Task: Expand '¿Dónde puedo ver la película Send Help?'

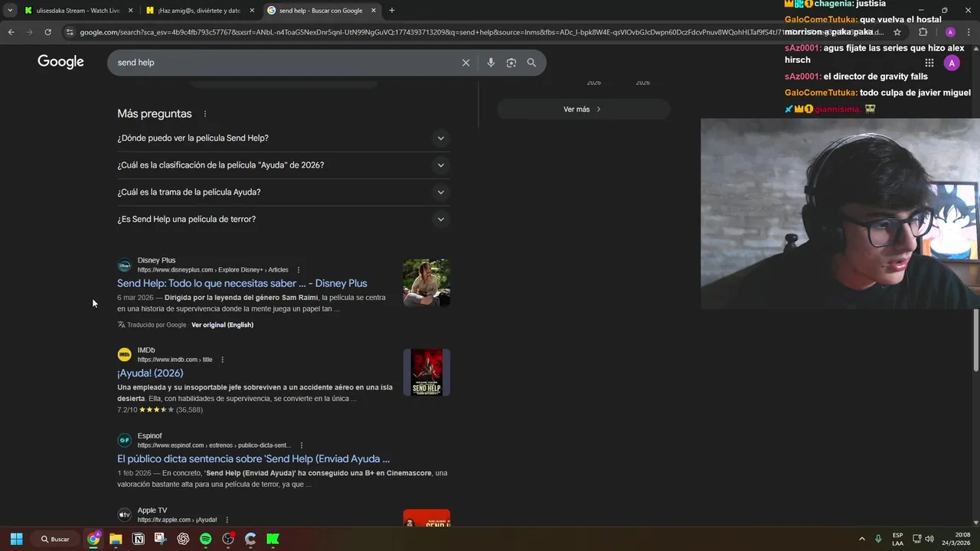Action: click(283, 139)
